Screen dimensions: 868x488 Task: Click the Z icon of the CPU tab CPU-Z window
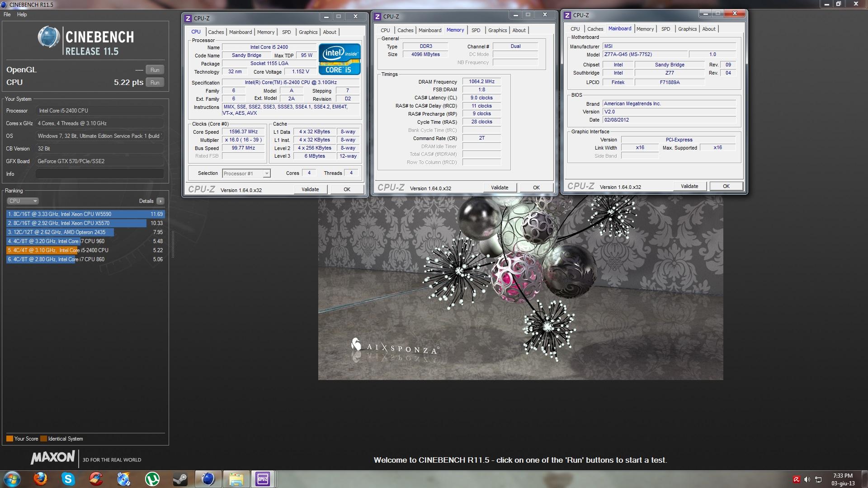click(x=189, y=19)
